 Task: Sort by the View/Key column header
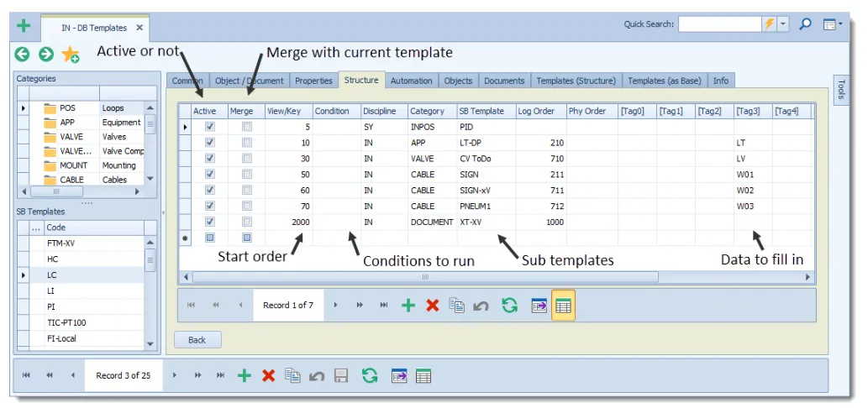coord(288,111)
